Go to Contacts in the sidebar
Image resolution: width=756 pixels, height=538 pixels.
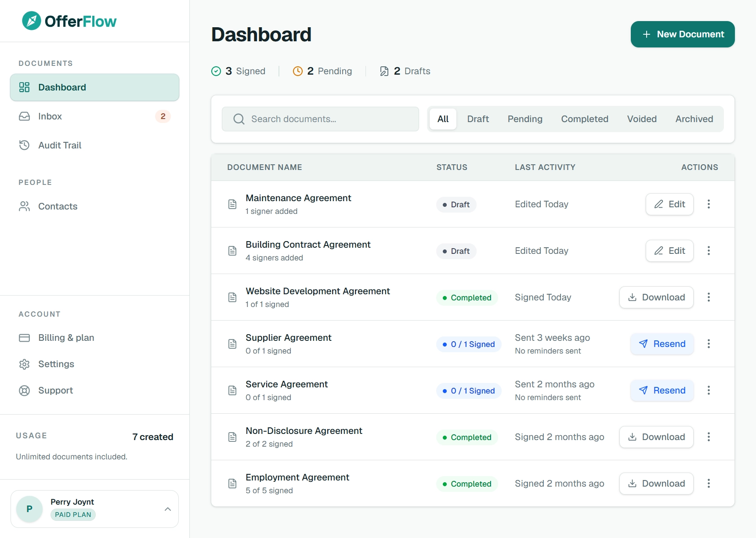[94, 206]
